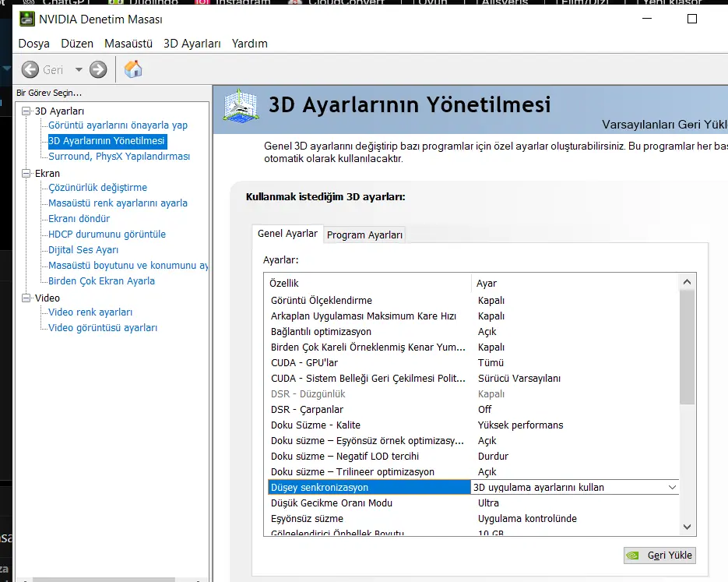Select the Eşyönsüz süzme row

(x=473, y=518)
